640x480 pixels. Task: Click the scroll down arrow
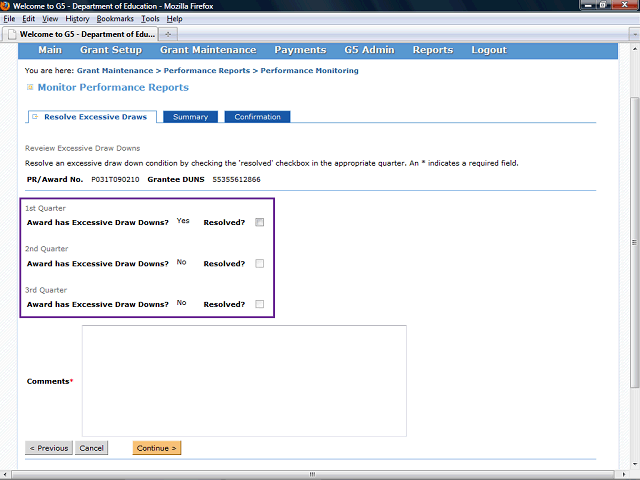634,464
